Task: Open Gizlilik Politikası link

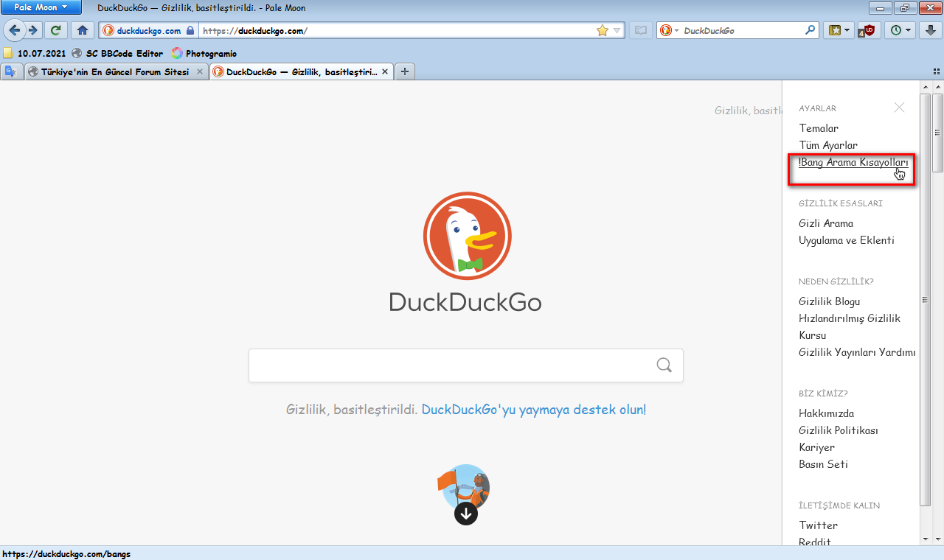Action: click(839, 430)
